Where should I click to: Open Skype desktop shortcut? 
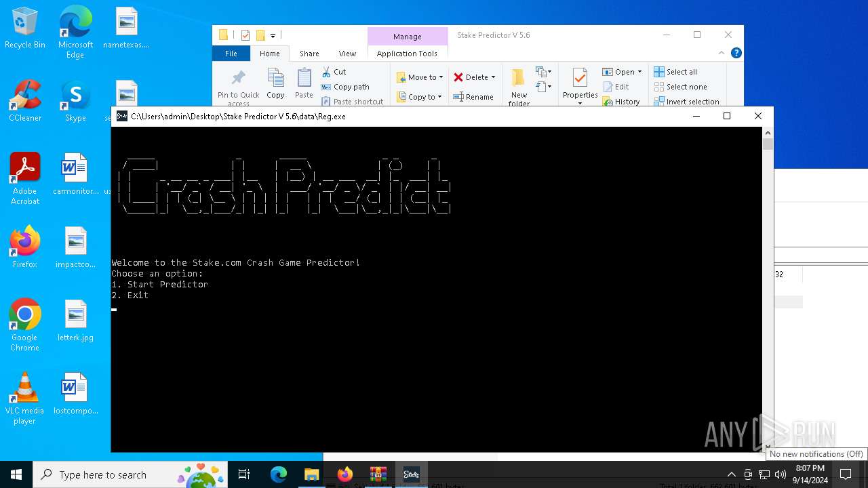(x=75, y=102)
